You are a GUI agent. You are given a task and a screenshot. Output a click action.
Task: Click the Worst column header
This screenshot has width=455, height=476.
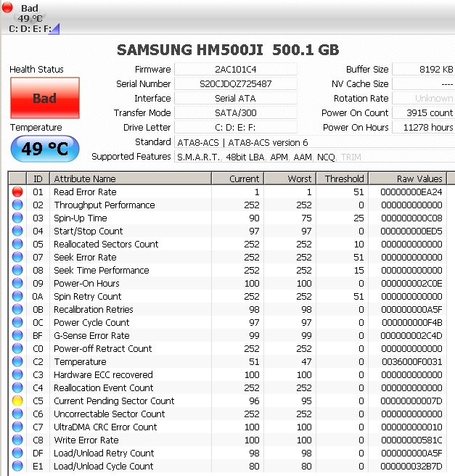[x=290, y=178]
